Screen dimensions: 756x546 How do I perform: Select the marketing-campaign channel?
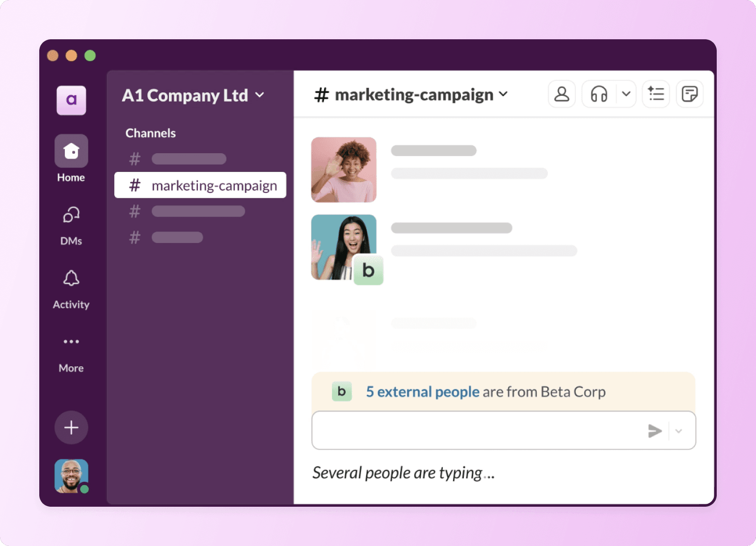pos(200,185)
